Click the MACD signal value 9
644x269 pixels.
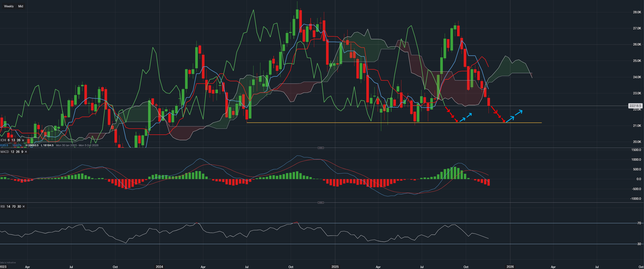coord(22,152)
